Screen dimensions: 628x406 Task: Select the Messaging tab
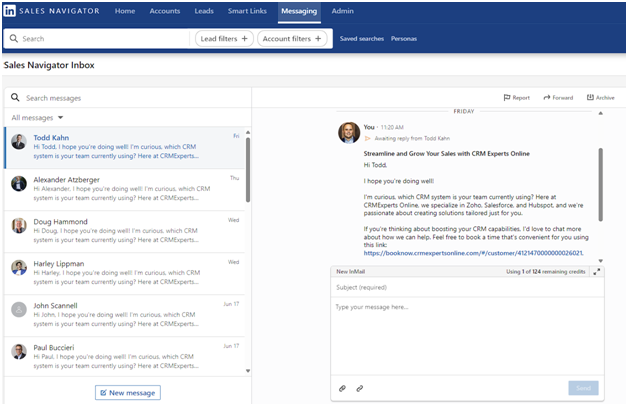coord(299,12)
